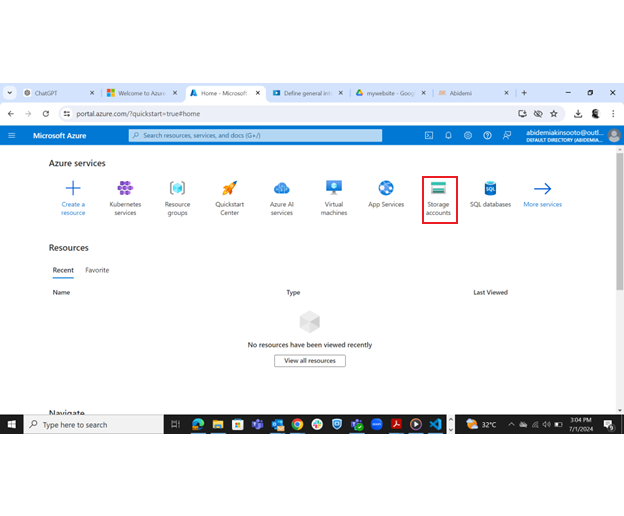The height and width of the screenshot is (516, 624).
Task: Open Azure feedback icon
Action: (507, 136)
